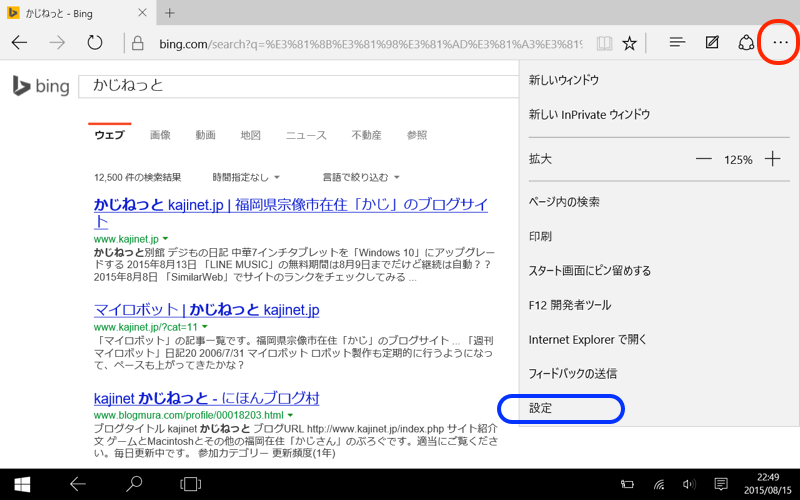Click the Share icon in toolbar
Image resolution: width=800 pixels, height=500 pixels.
(745, 43)
